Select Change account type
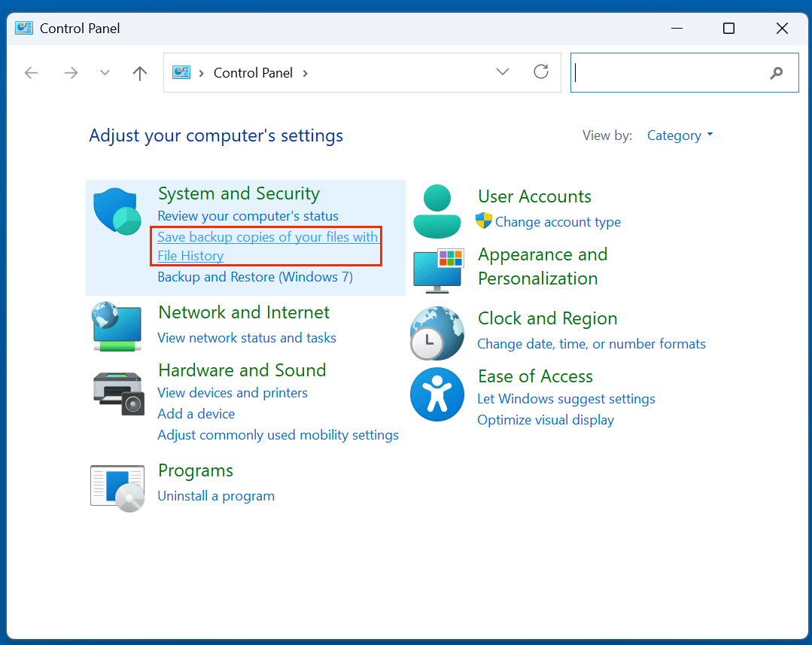This screenshot has height=645, width=812. [560, 222]
